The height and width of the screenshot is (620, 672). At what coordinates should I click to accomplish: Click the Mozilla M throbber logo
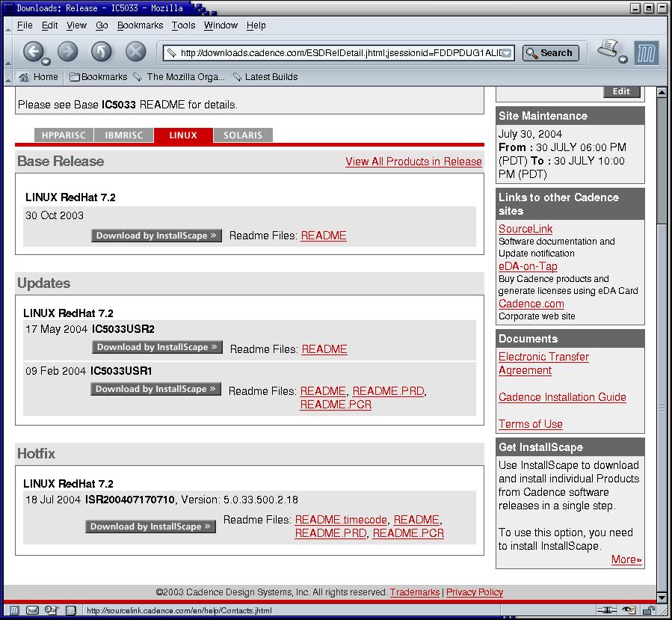tap(647, 53)
